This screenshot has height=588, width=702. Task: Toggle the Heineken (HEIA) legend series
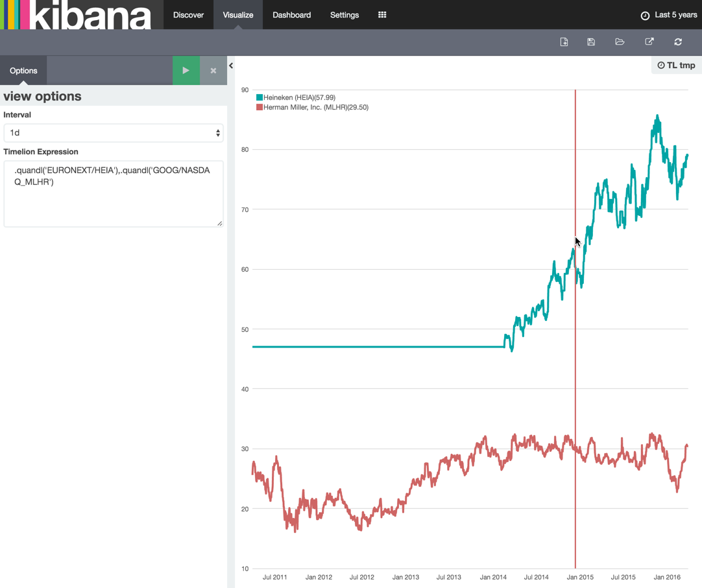(x=299, y=97)
